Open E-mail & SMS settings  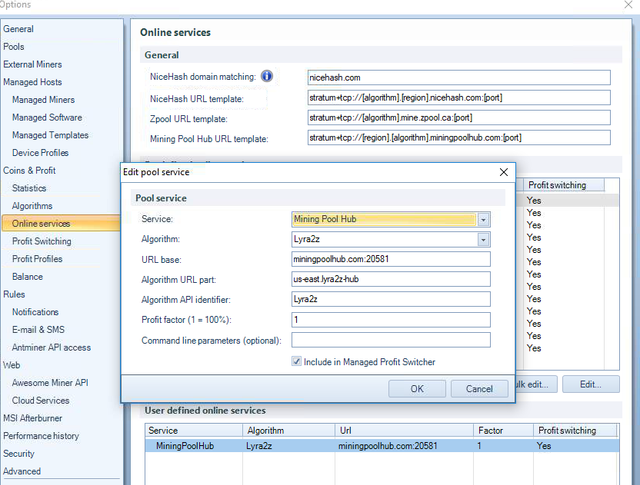[x=38, y=329]
